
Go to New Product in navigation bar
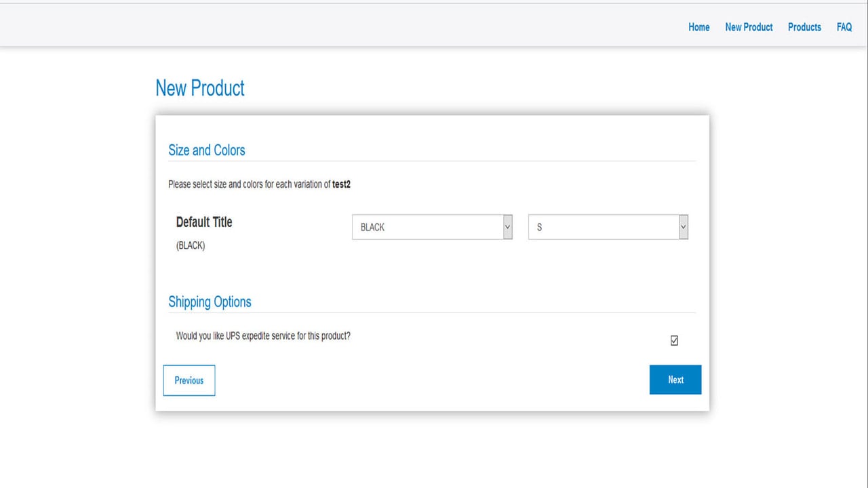(749, 27)
